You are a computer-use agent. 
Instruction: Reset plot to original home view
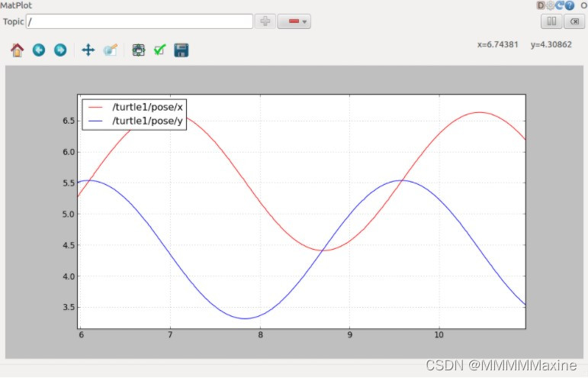18,50
